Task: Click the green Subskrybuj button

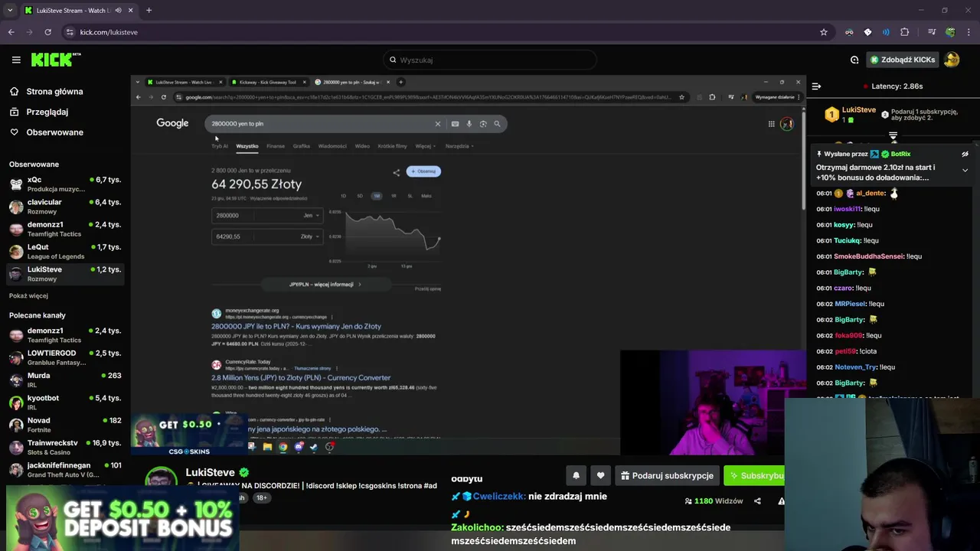Action: pyautogui.click(x=754, y=475)
